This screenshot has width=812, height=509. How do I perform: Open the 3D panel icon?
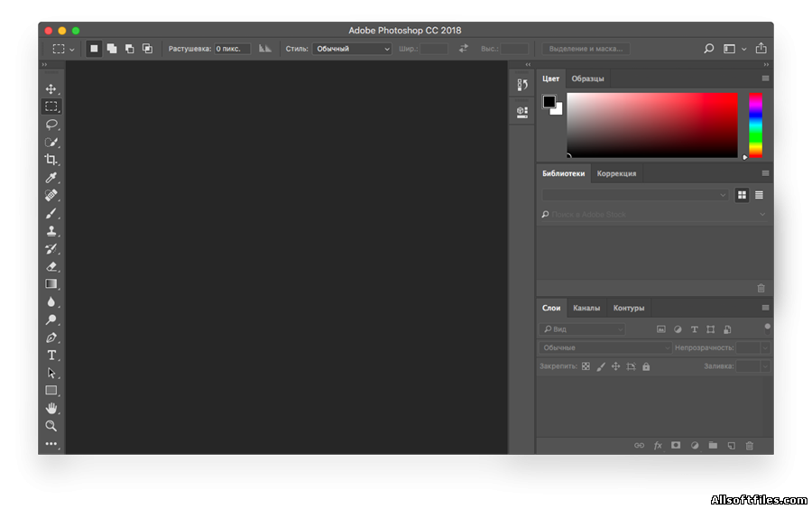pos(522,111)
